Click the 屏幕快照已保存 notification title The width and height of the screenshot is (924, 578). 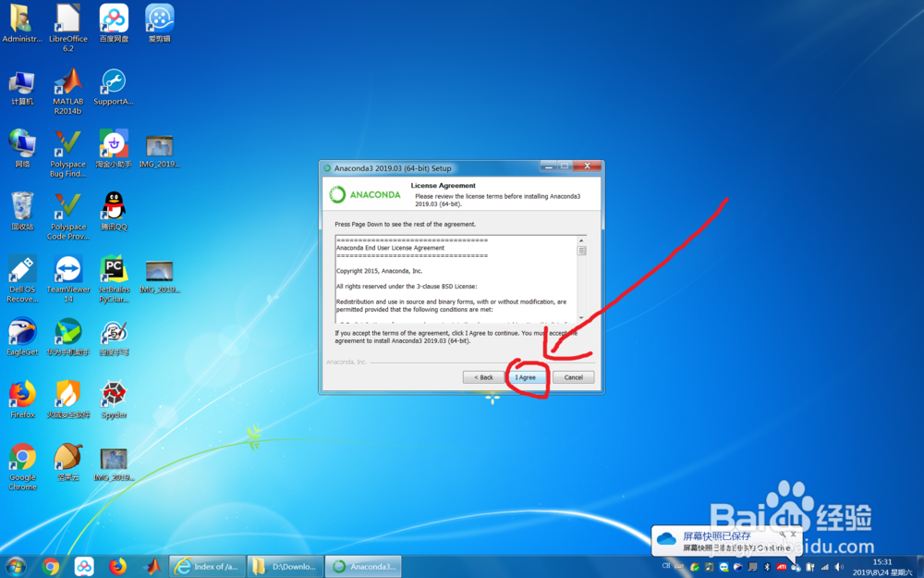tap(717, 535)
